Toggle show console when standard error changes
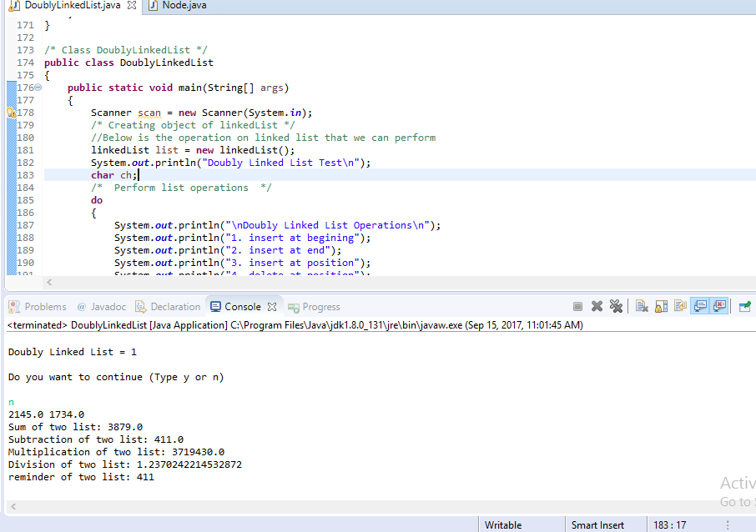The width and height of the screenshot is (756, 532). (719, 307)
